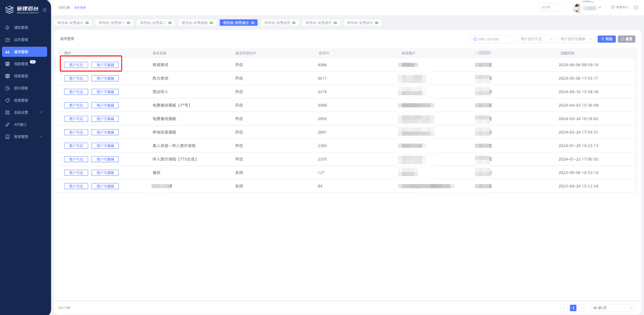Image resolution: width=644 pixels, height=315 pixels.
Task: Click the 统计面板 pie chart icon
Action: [x=7, y=88]
